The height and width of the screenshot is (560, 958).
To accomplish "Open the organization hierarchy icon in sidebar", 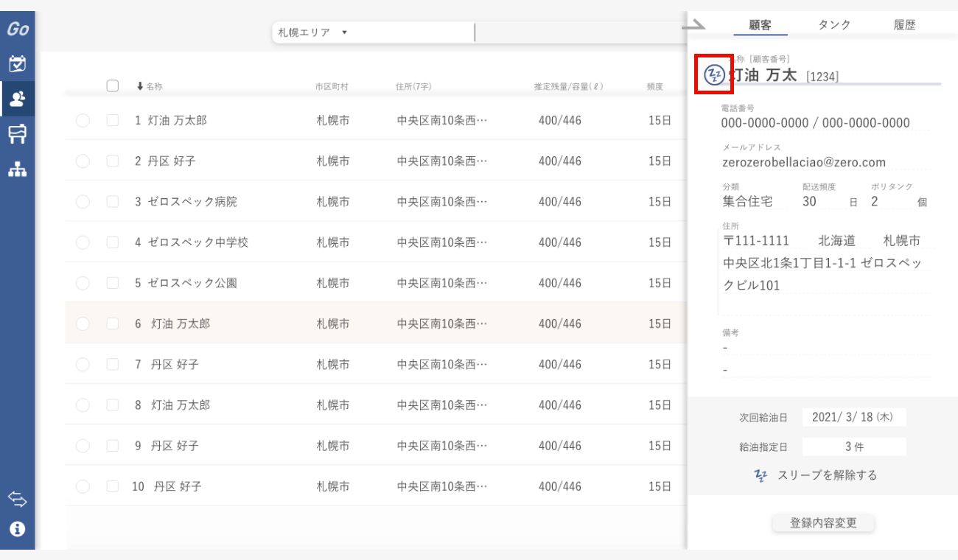I will click(17, 169).
